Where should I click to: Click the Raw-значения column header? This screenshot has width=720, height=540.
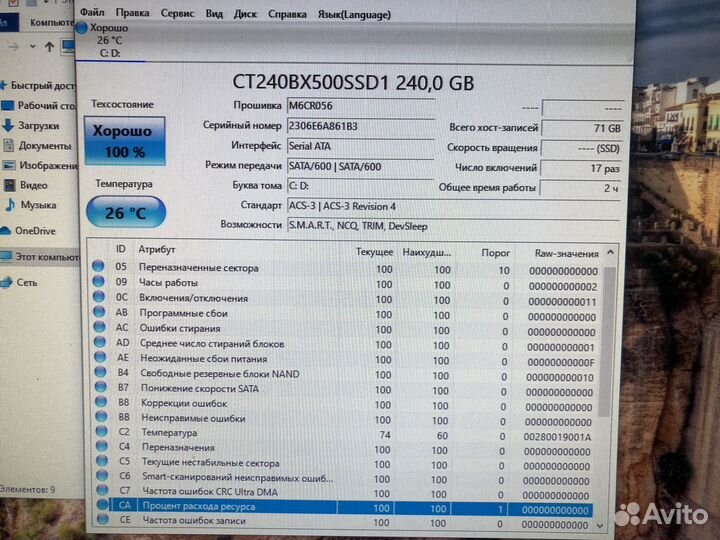pos(565,253)
